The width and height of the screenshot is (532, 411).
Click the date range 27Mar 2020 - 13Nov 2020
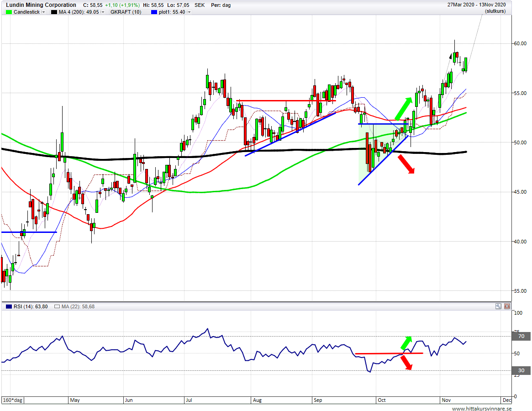pos(476,5)
